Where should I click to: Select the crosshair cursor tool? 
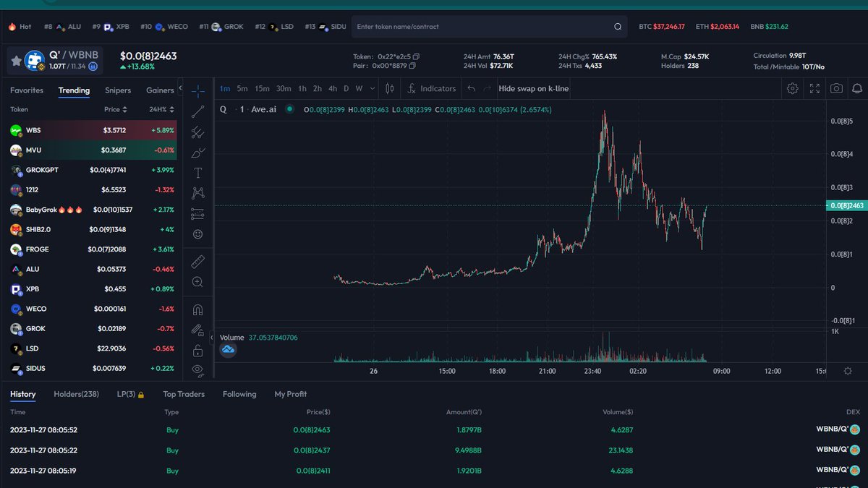coord(198,90)
